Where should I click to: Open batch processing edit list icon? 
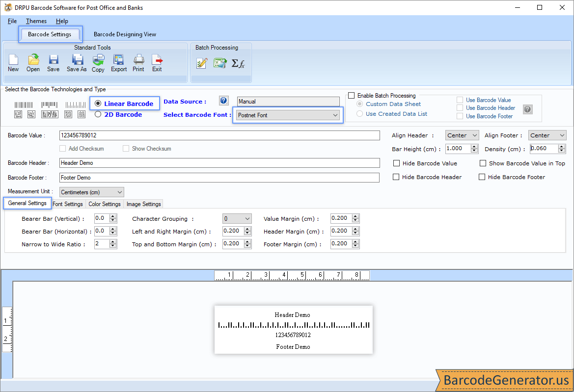tap(202, 63)
